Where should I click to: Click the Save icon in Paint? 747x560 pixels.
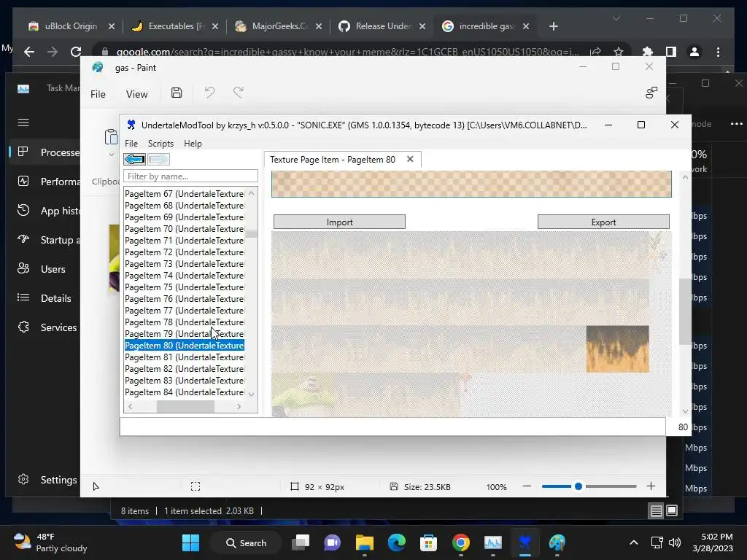(177, 93)
